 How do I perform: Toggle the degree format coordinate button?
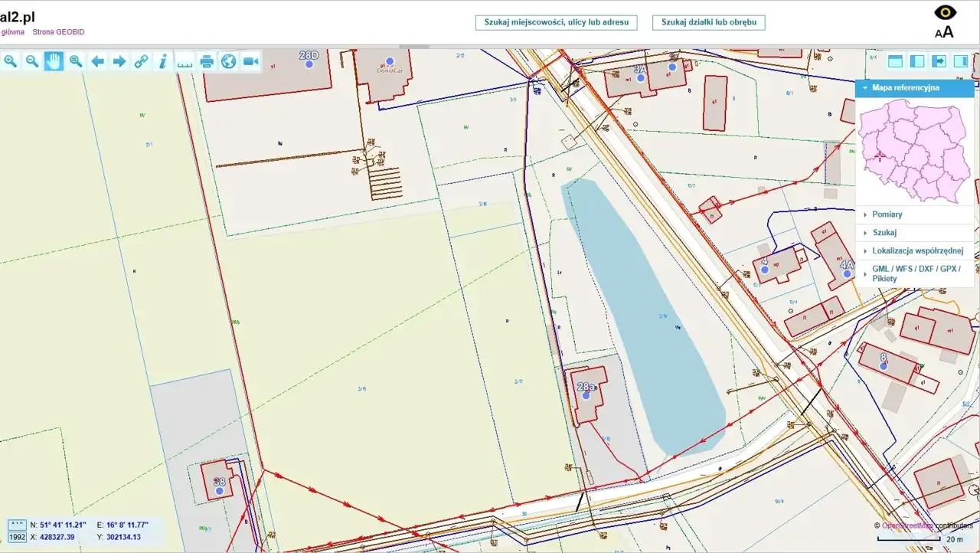(x=17, y=525)
